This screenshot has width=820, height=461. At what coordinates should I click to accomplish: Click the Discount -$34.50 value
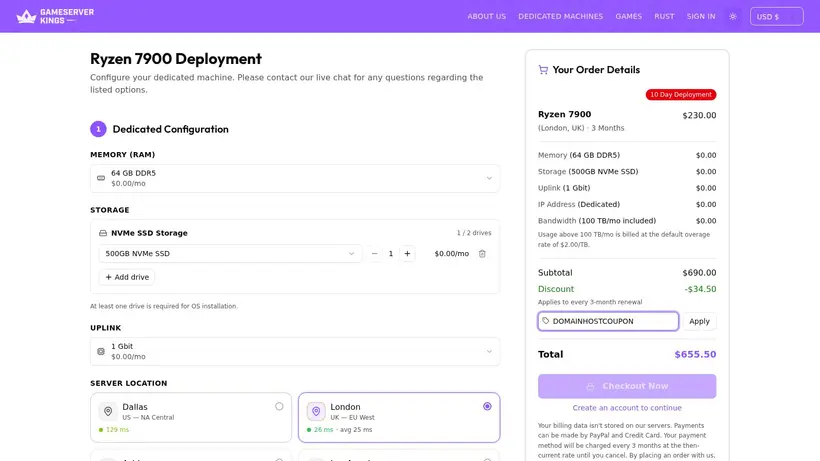pos(700,289)
